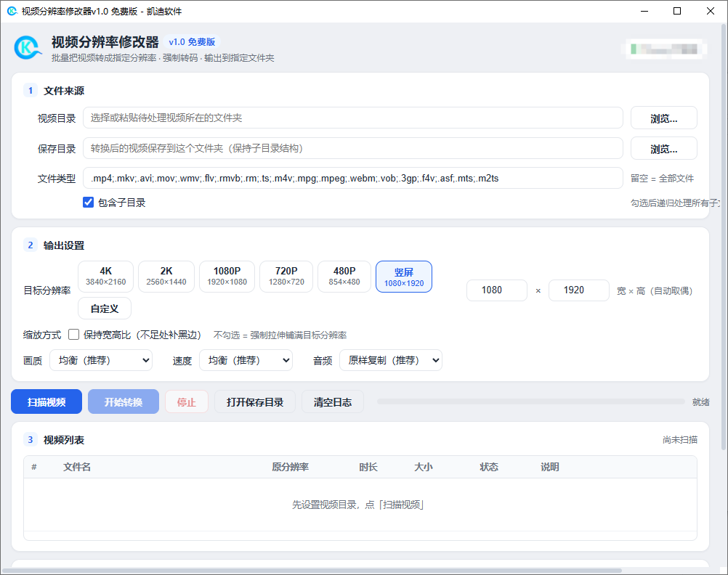The width and height of the screenshot is (728, 575).
Task: Maximize the 视频分辨率修改器 window
Action: [x=677, y=11]
